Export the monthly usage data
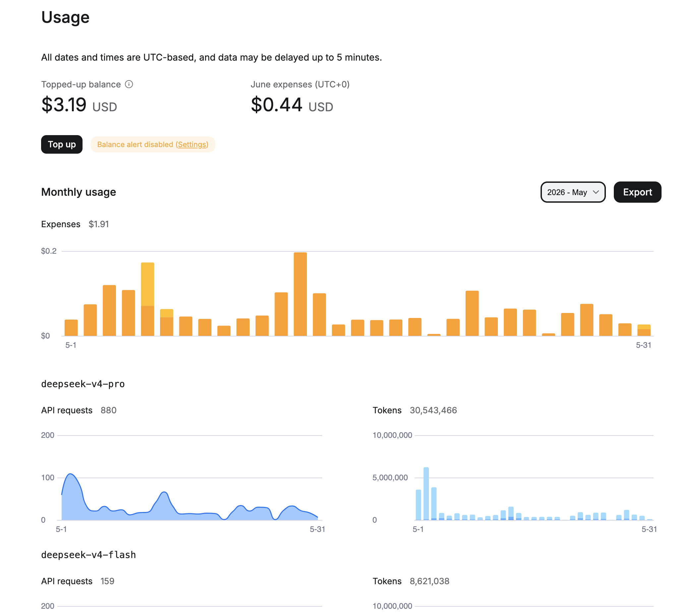 click(637, 192)
